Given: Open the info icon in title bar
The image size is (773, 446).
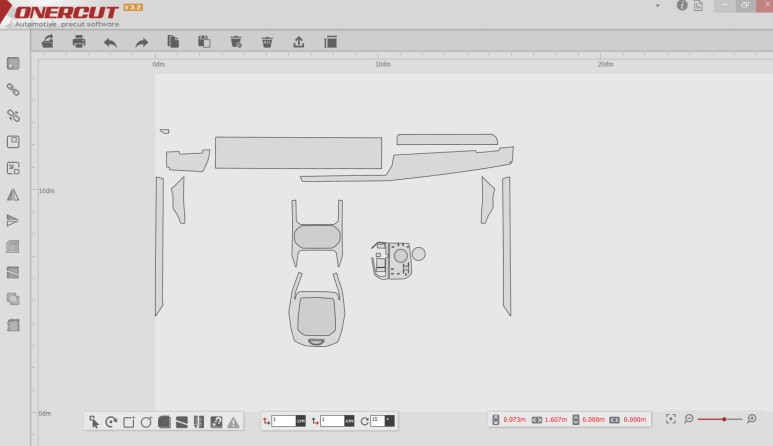Looking at the screenshot, I should point(682,6).
